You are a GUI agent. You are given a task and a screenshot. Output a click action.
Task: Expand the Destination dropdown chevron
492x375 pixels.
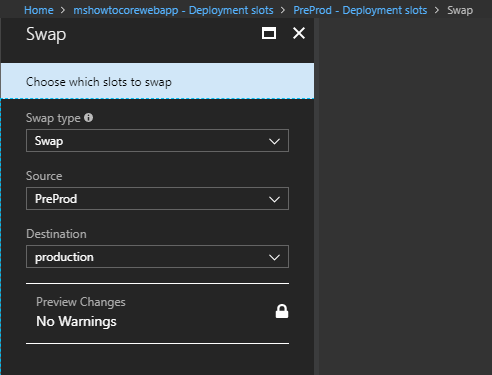[x=274, y=257]
